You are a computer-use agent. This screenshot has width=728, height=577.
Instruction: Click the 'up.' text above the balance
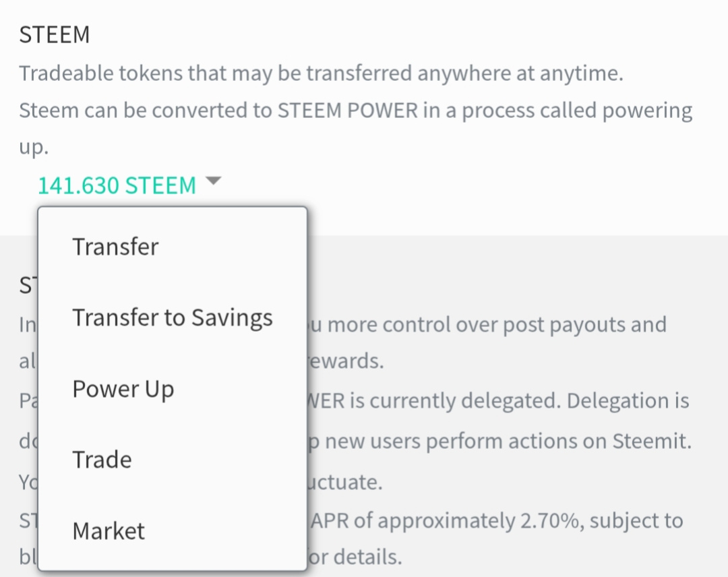[34, 147]
